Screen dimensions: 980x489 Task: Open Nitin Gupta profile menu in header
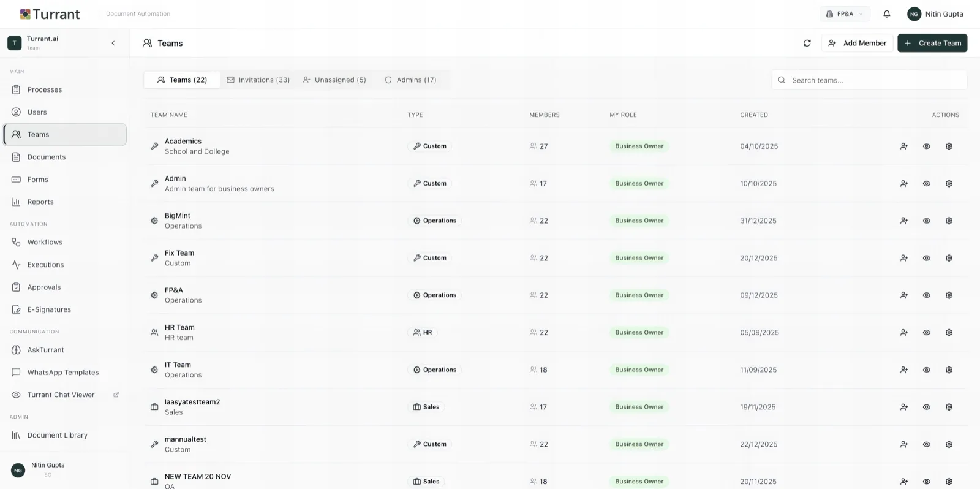pyautogui.click(x=935, y=14)
